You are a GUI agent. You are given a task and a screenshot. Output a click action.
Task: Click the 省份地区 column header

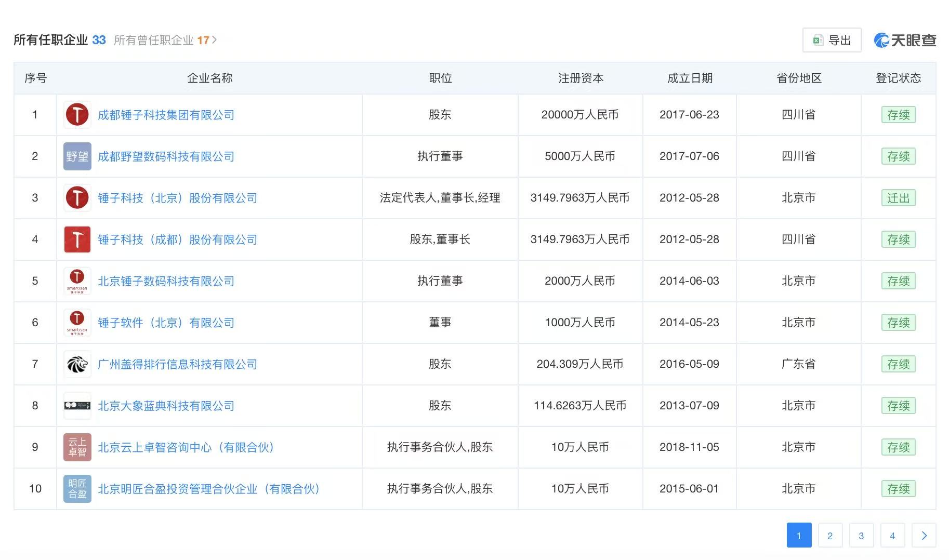(x=799, y=78)
